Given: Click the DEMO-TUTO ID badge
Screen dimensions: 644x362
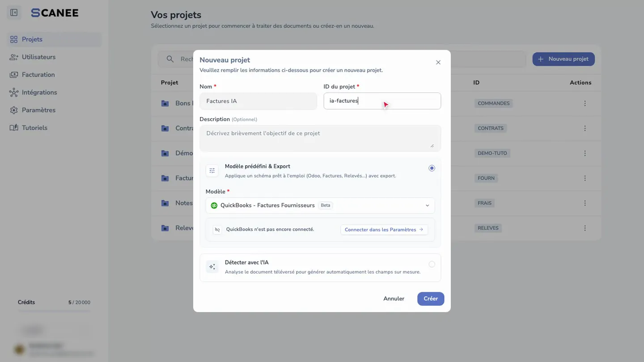Looking at the screenshot, I should click(x=492, y=153).
